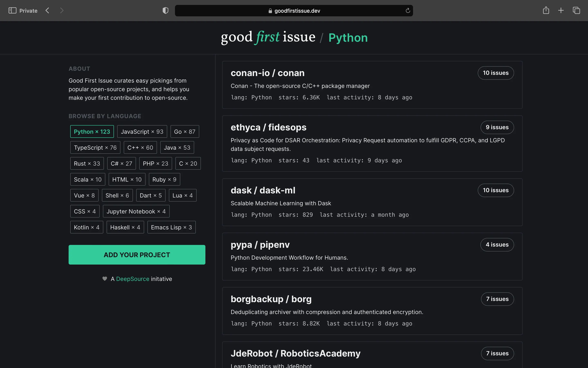Open the conan-io / conan repository

[267, 73]
